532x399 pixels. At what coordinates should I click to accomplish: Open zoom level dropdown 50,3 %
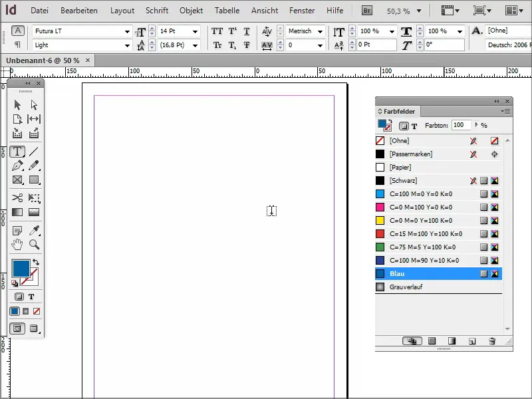coord(419,11)
